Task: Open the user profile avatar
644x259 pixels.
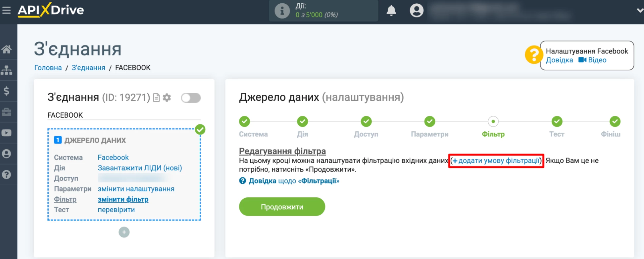Action: click(x=417, y=10)
